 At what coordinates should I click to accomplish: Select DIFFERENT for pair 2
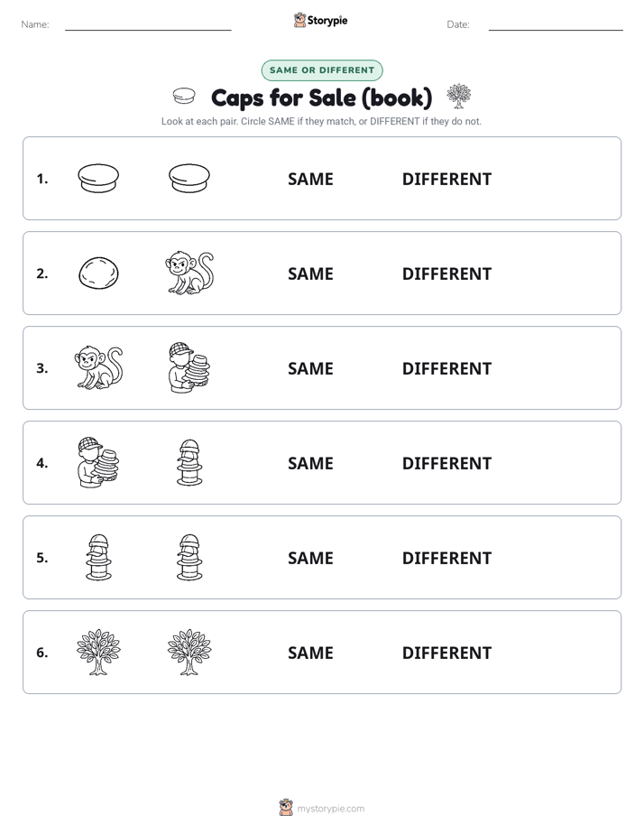click(446, 273)
